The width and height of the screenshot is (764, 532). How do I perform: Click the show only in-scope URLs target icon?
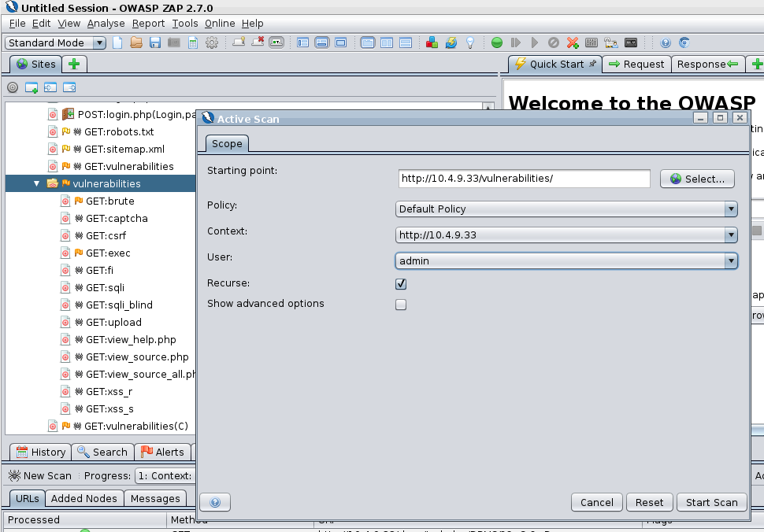tap(13, 87)
